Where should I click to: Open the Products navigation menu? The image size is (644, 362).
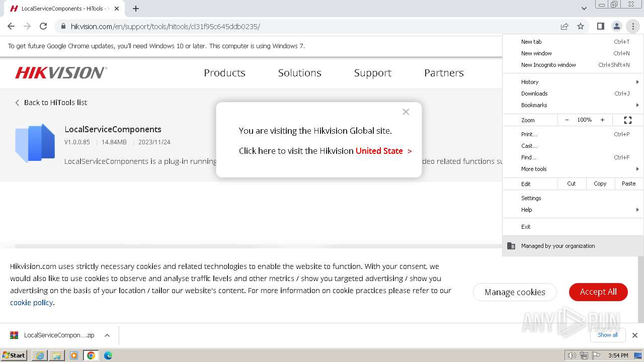pyautogui.click(x=224, y=73)
